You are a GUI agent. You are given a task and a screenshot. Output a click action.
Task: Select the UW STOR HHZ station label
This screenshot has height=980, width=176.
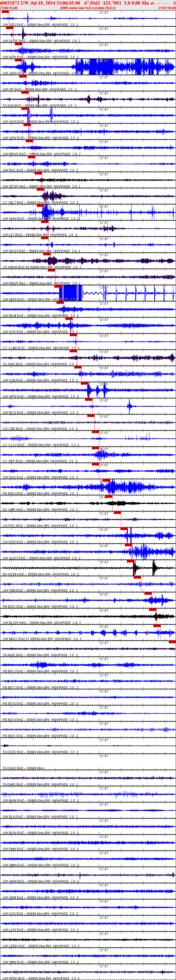(41, 186)
